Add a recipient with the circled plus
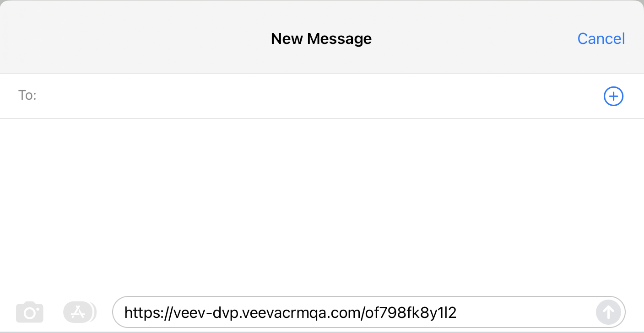Viewport: 644px width, 333px height. coord(613,97)
